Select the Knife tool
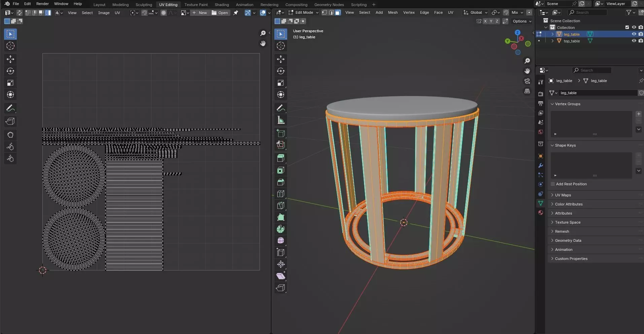Image resolution: width=644 pixels, height=334 pixels. [x=281, y=206]
